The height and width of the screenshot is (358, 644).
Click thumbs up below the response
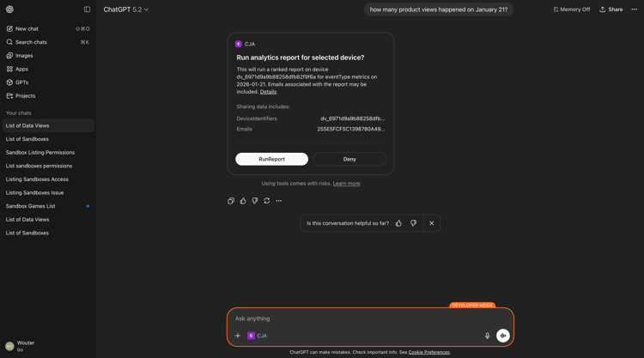pos(243,201)
